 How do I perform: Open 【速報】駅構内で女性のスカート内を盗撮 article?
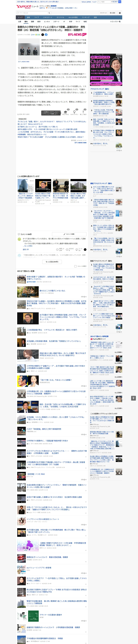(x=63, y=544)
